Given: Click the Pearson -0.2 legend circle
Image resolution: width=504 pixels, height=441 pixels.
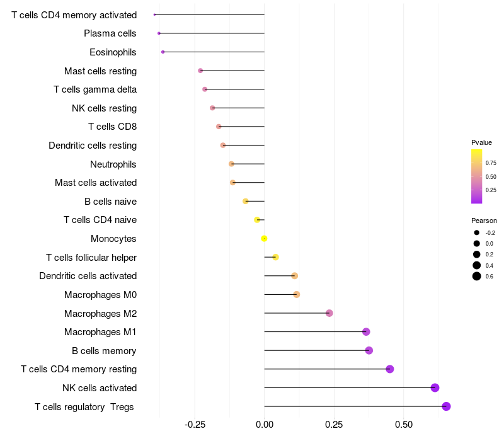Looking at the screenshot, I should tap(477, 232).
